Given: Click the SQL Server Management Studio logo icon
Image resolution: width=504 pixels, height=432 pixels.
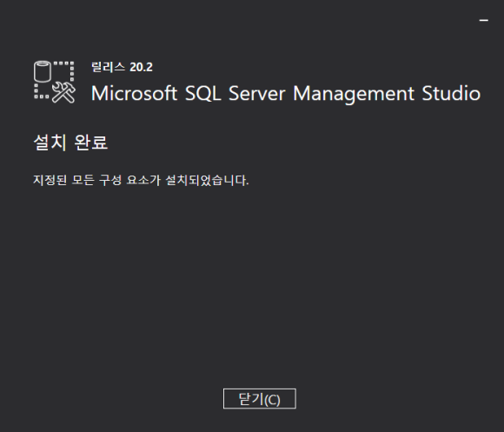Looking at the screenshot, I should (55, 82).
